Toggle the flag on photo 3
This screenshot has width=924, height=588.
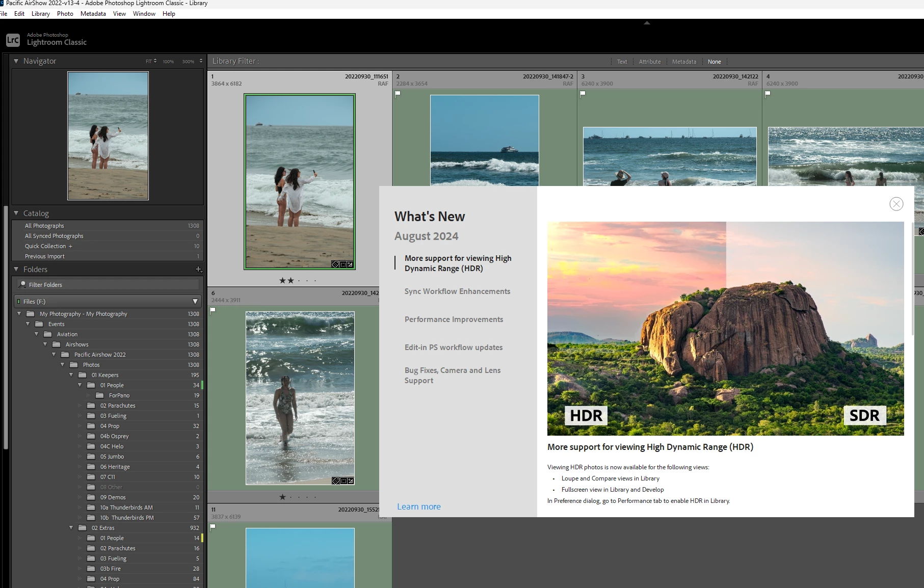click(583, 94)
